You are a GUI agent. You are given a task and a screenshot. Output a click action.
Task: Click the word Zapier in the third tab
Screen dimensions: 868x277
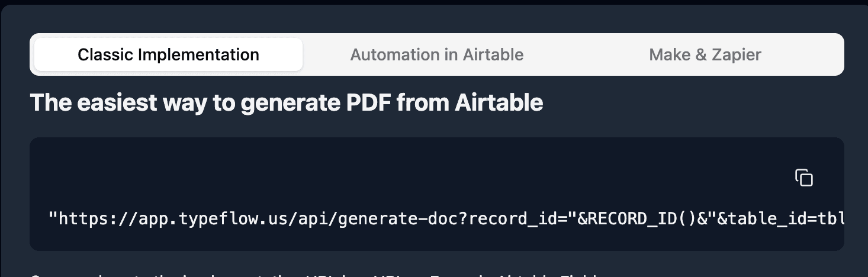click(x=737, y=55)
